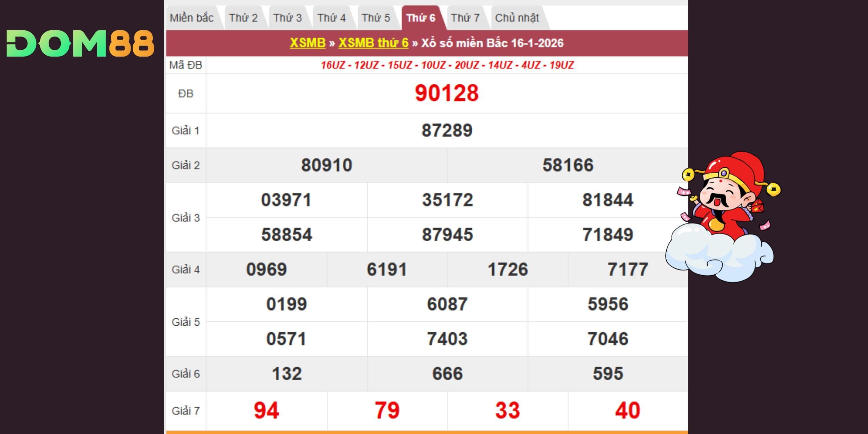Select Giải 7 number 40
The height and width of the screenshot is (434, 868).
pyautogui.click(x=627, y=410)
